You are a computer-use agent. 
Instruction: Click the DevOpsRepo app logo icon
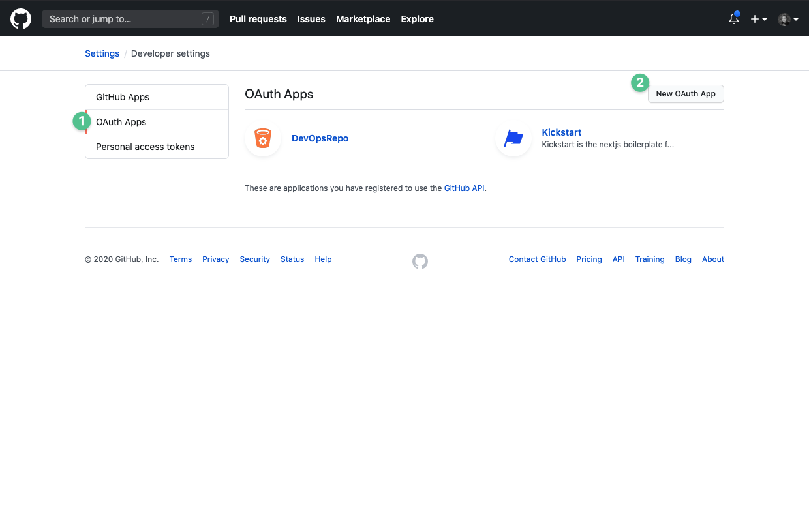(263, 138)
